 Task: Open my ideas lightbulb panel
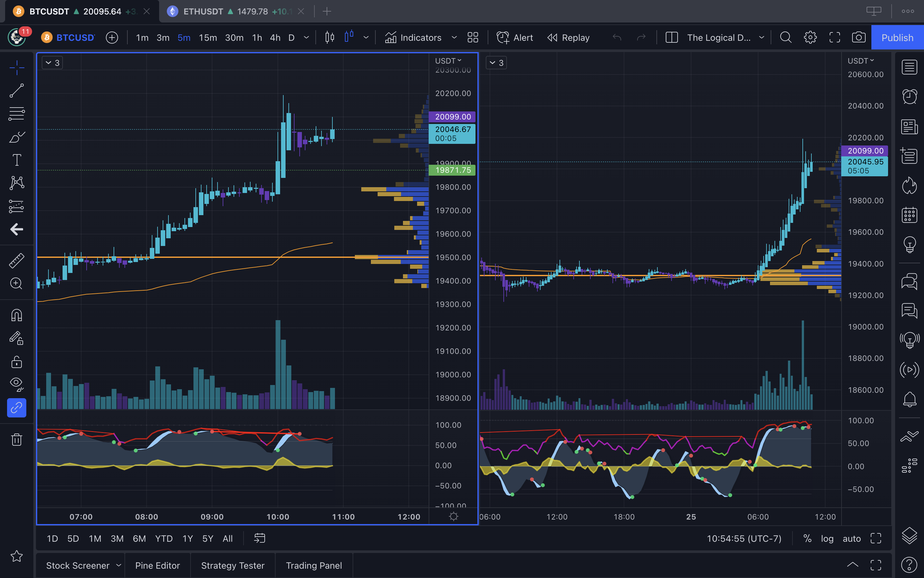(x=910, y=245)
